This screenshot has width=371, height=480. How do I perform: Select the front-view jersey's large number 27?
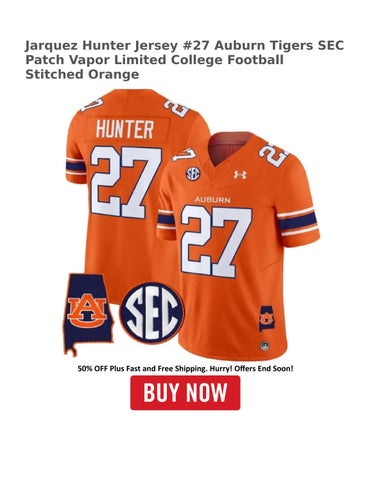216,241
